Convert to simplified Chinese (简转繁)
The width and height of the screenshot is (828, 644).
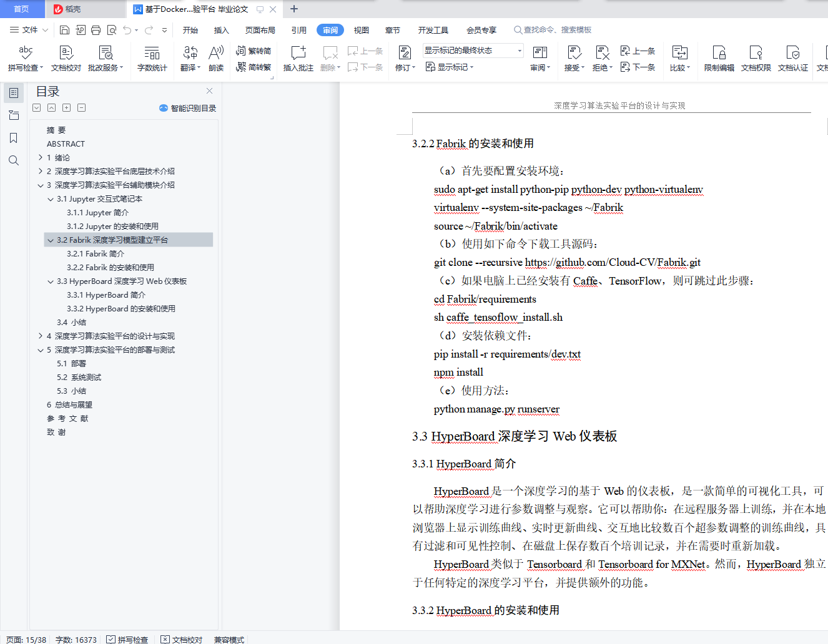coord(254,67)
